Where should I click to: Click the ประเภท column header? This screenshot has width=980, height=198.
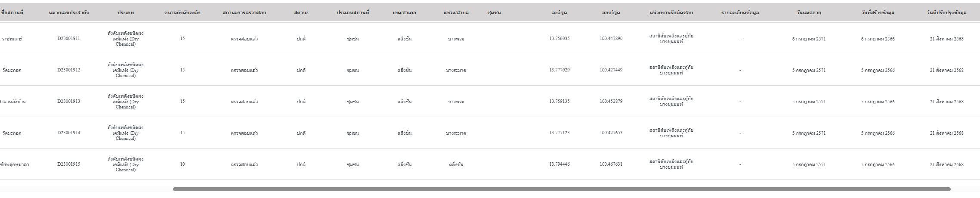click(126, 12)
